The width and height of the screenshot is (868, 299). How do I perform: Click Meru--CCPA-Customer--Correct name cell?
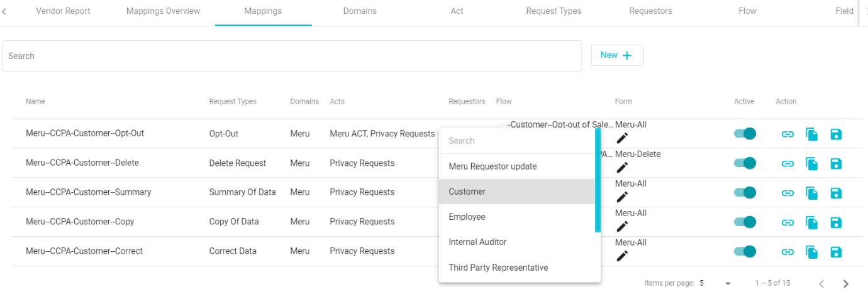(84, 251)
